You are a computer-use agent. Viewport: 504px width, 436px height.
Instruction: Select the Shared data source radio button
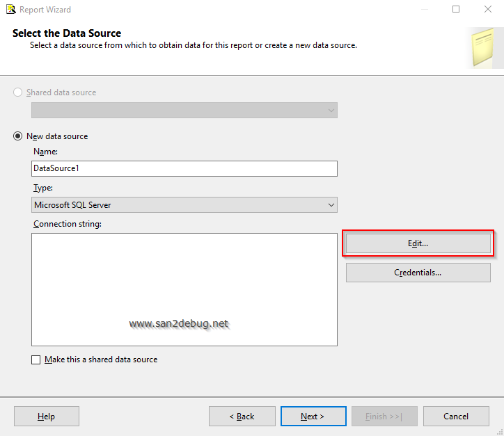click(x=18, y=92)
